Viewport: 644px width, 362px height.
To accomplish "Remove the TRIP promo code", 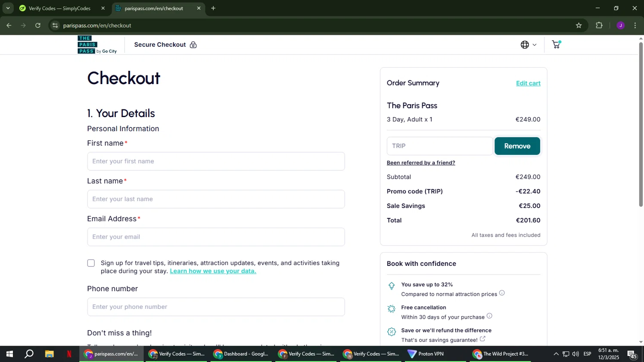I will [x=517, y=146].
